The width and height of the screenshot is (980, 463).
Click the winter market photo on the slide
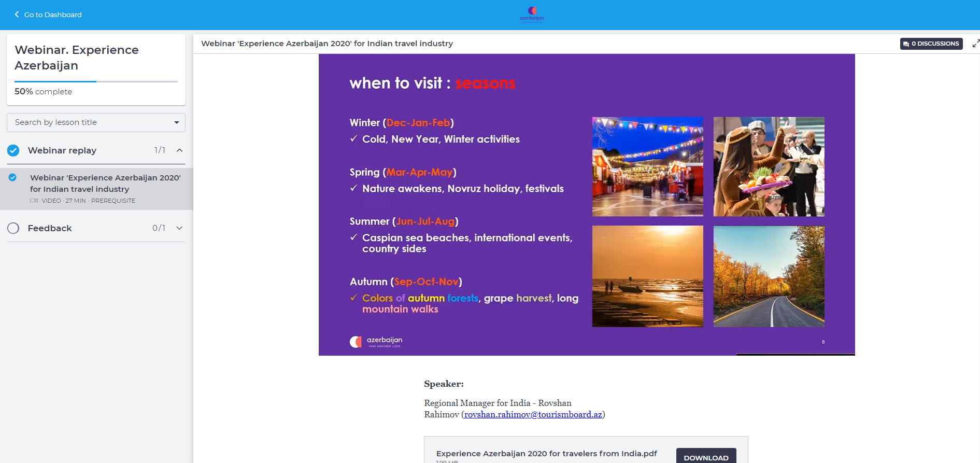click(x=648, y=166)
